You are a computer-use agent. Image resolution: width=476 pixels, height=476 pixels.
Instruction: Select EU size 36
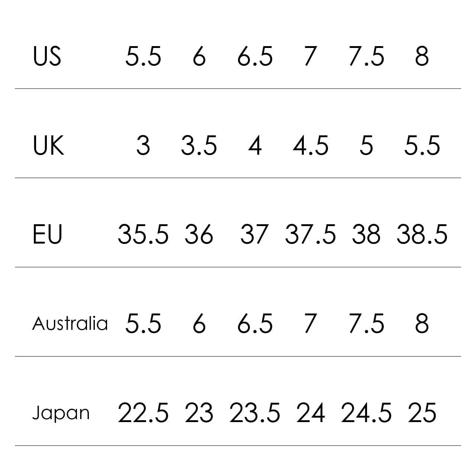[199, 235]
